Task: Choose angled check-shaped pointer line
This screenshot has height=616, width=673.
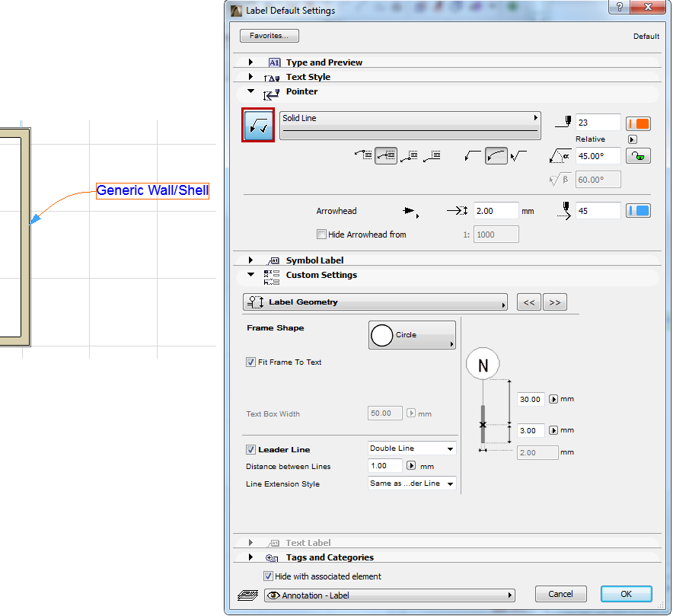Action: click(518, 155)
